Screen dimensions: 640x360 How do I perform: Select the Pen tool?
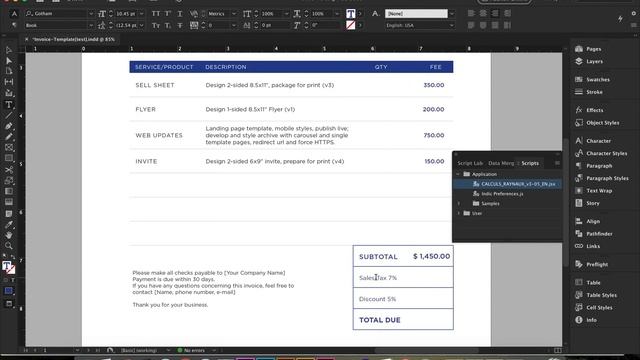click(x=9, y=126)
